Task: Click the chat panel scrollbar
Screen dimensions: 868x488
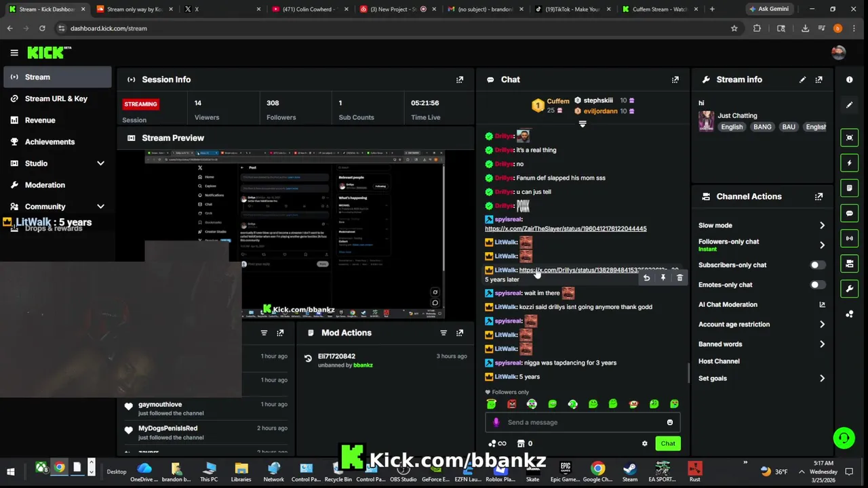Action: click(688, 372)
